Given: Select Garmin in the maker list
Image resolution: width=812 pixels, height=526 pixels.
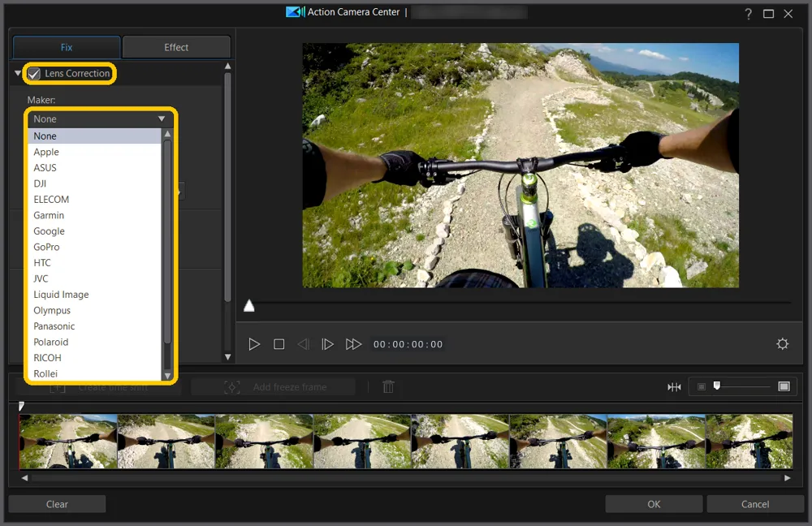Looking at the screenshot, I should click(95, 215).
